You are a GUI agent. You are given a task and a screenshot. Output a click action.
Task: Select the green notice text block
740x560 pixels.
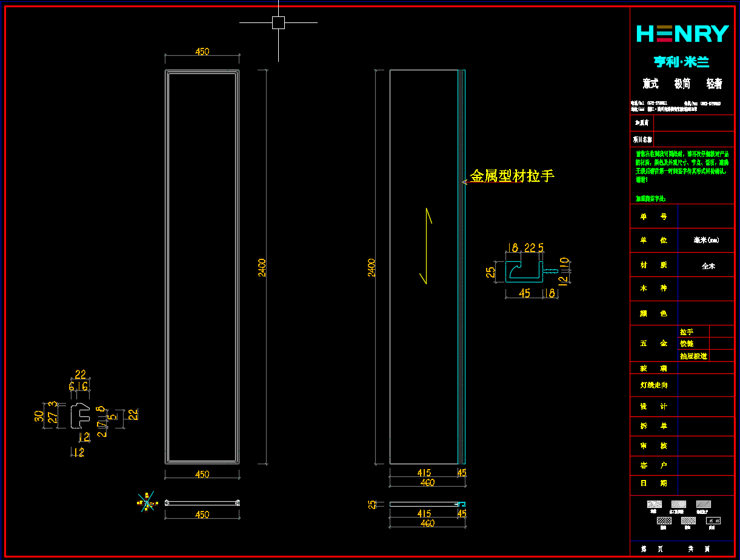coord(677,167)
